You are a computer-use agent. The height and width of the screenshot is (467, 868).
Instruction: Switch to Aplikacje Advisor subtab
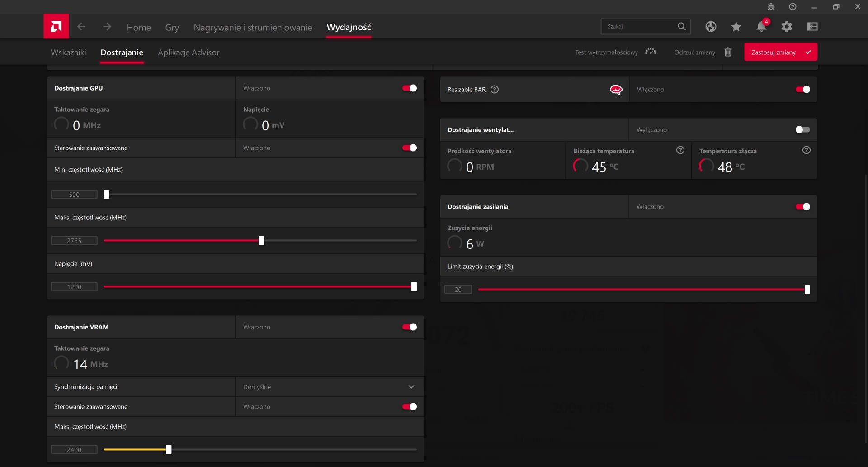189,52
